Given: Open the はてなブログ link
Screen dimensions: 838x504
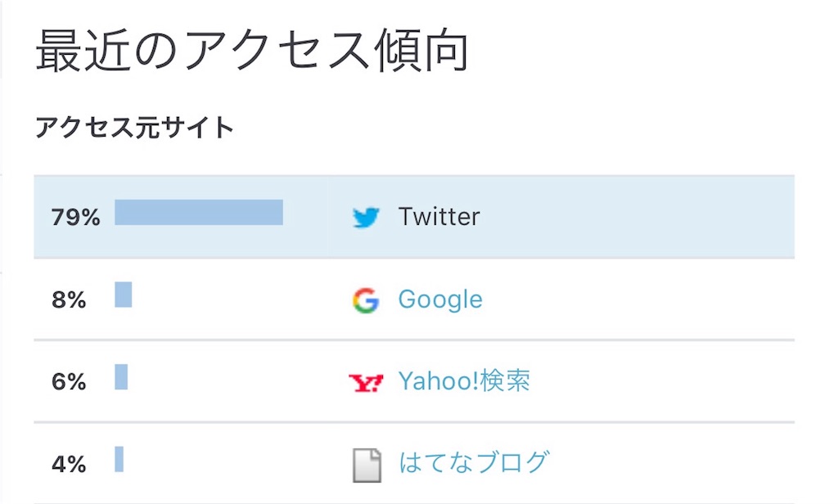Looking at the screenshot, I should 474,462.
